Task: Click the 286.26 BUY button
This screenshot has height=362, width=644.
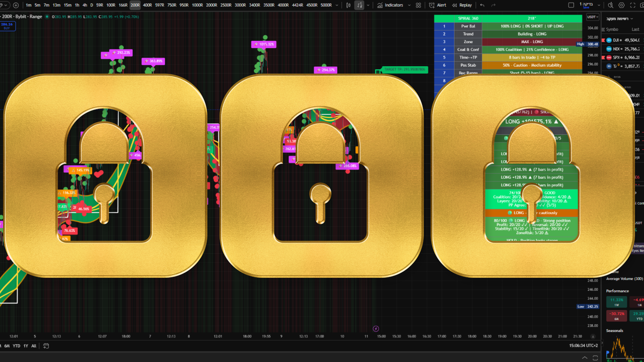Action: pos(7,26)
